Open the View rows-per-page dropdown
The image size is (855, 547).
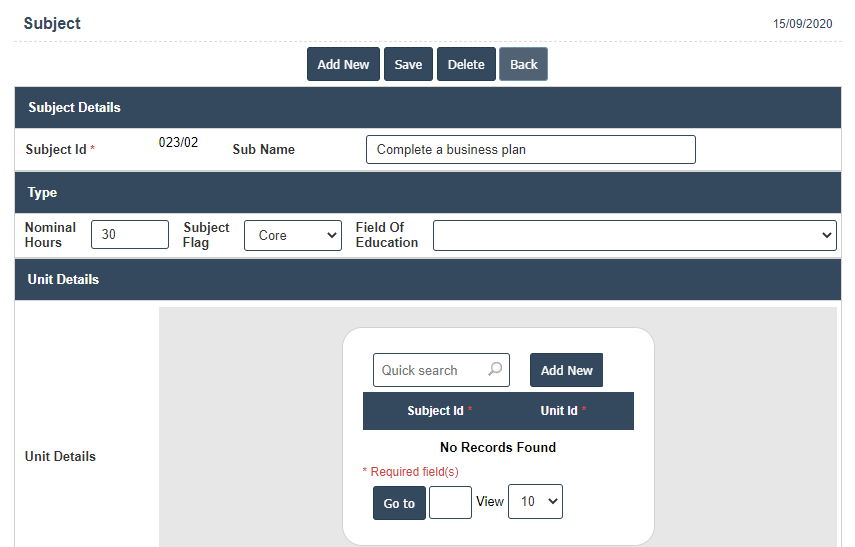click(535, 502)
